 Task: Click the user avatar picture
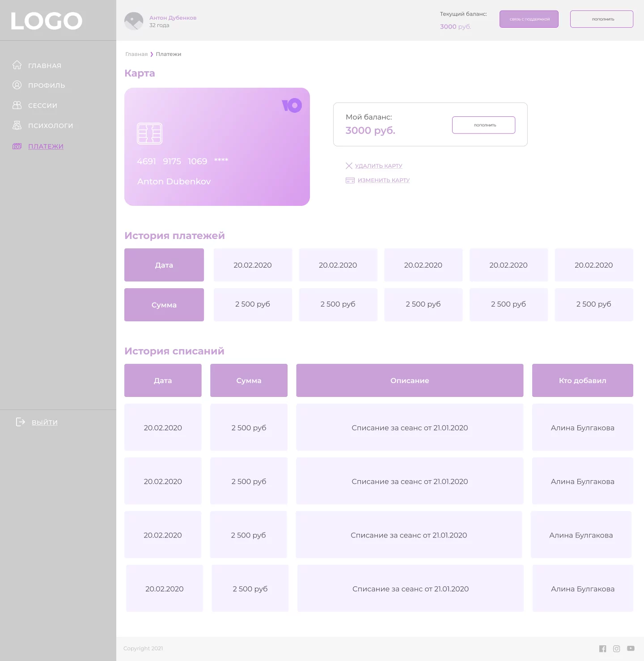click(x=134, y=21)
